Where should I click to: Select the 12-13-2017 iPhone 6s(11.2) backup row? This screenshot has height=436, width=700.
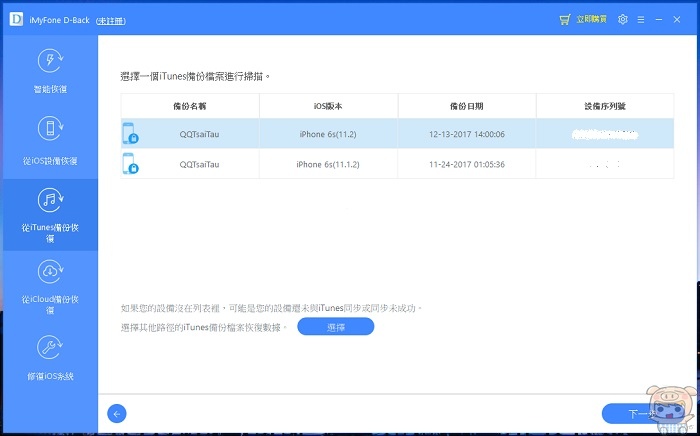tap(397, 133)
